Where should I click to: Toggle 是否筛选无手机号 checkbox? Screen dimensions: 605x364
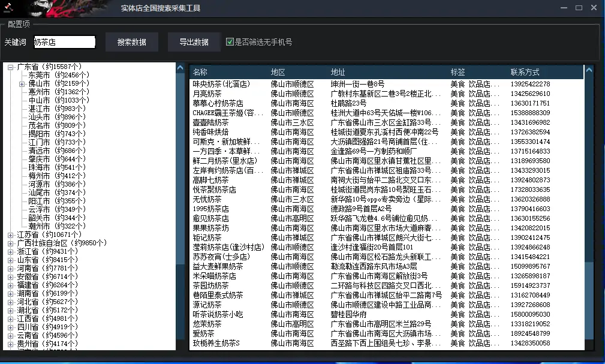pyautogui.click(x=230, y=42)
